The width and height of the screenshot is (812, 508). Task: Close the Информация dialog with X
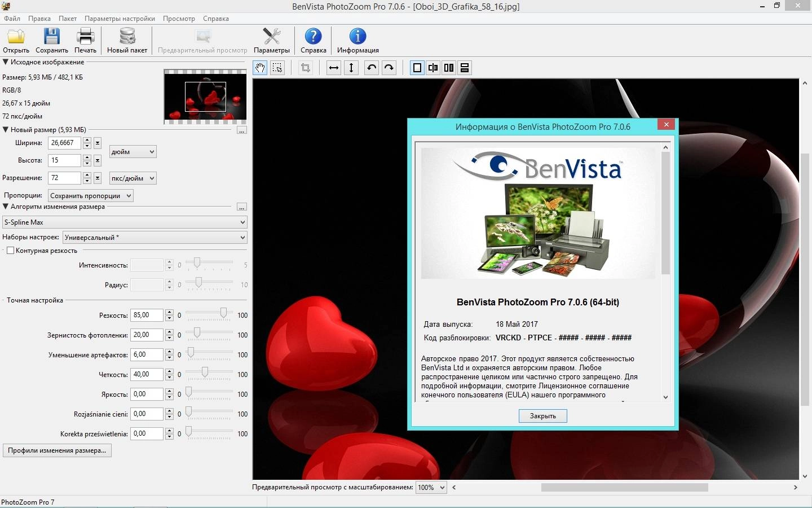pos(666,125)
